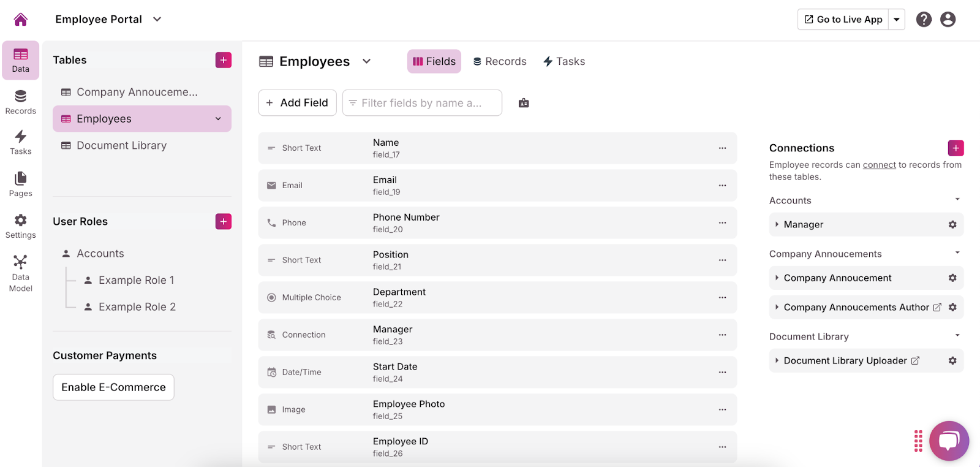Click the badge icon beside filter field

(x=524, y=103)
